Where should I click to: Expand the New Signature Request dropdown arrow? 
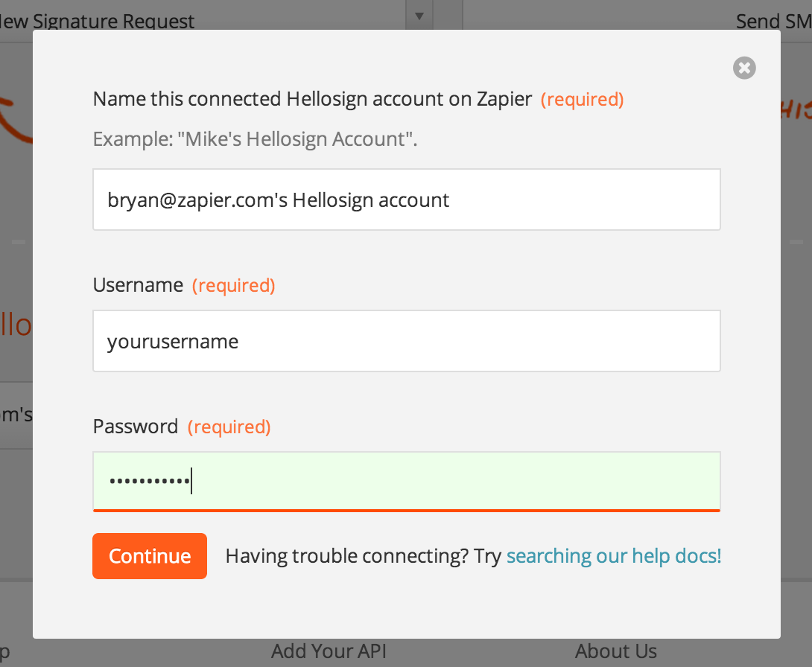coord(419,16)
